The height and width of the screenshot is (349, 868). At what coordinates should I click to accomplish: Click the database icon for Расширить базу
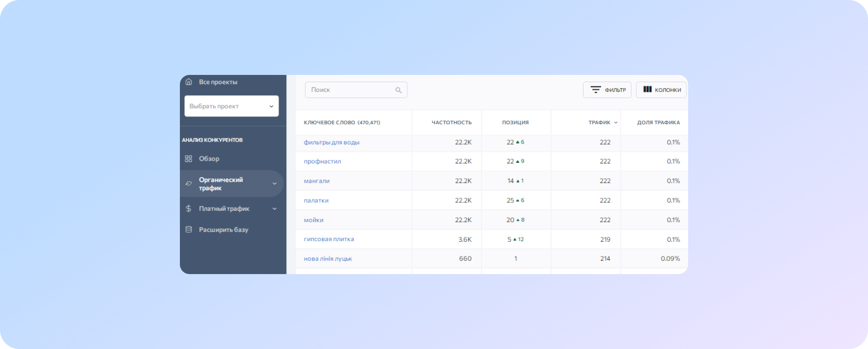[x=189, y=230]
